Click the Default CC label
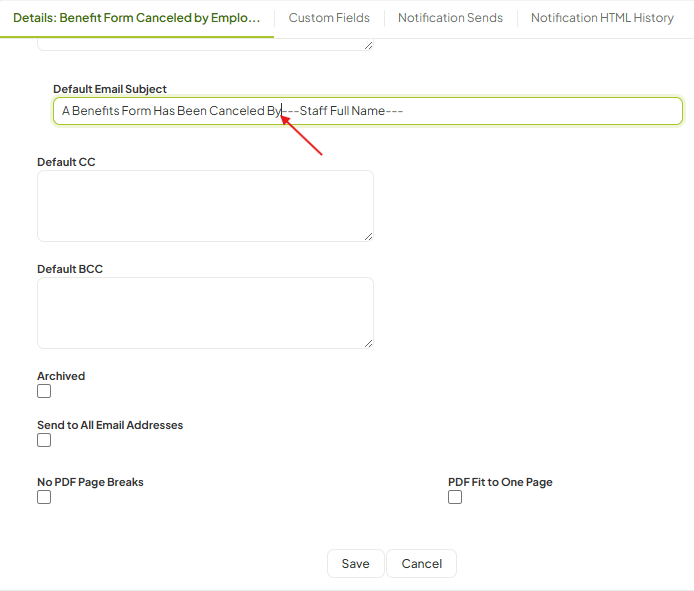 tap(66, 162)
